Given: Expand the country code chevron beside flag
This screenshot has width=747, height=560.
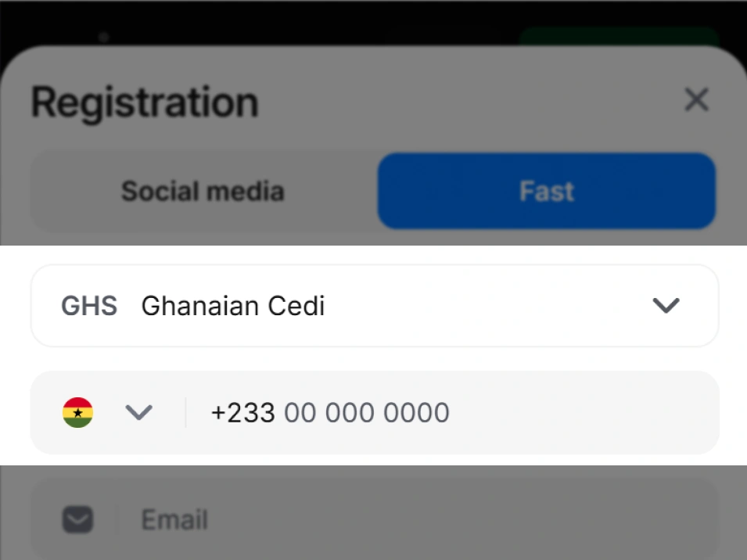Looking at the screenshot, I should coord(138,412).
